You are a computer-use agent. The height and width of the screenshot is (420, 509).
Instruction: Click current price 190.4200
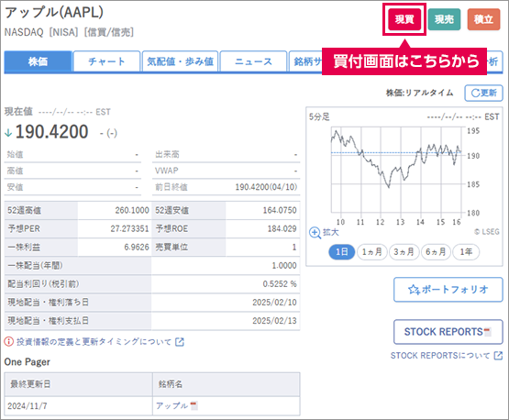[x=51, y=132]
